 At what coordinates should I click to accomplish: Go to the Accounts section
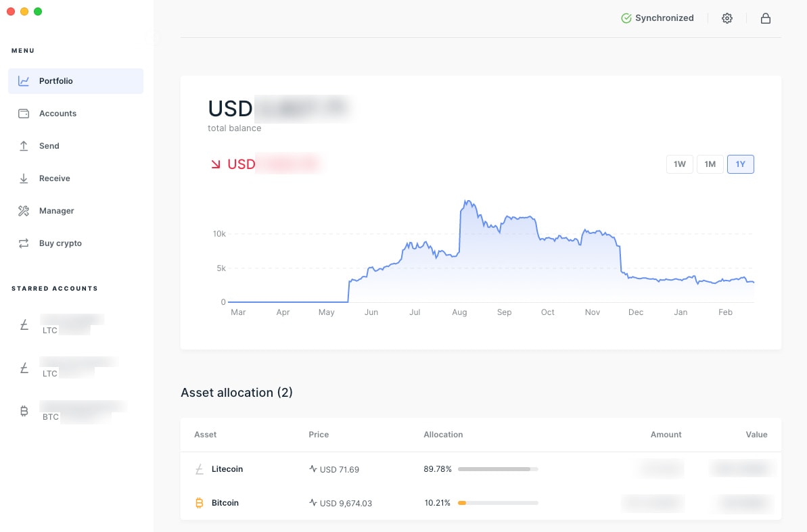[57, 114]
